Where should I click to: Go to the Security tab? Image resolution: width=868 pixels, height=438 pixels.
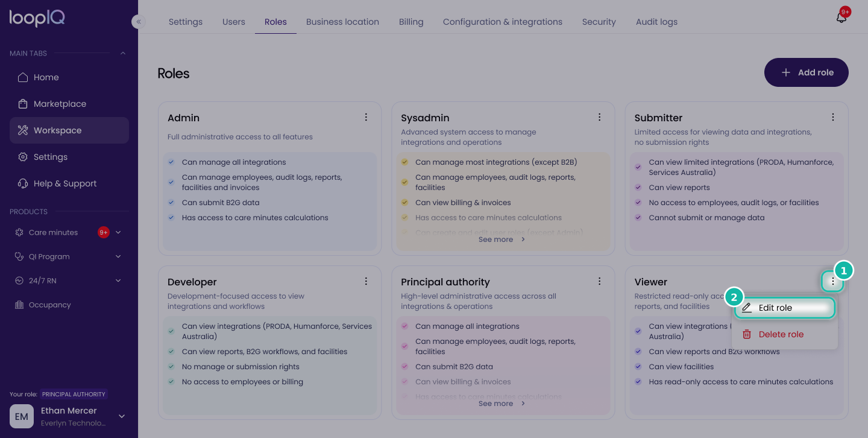click(x=599, y=22)
